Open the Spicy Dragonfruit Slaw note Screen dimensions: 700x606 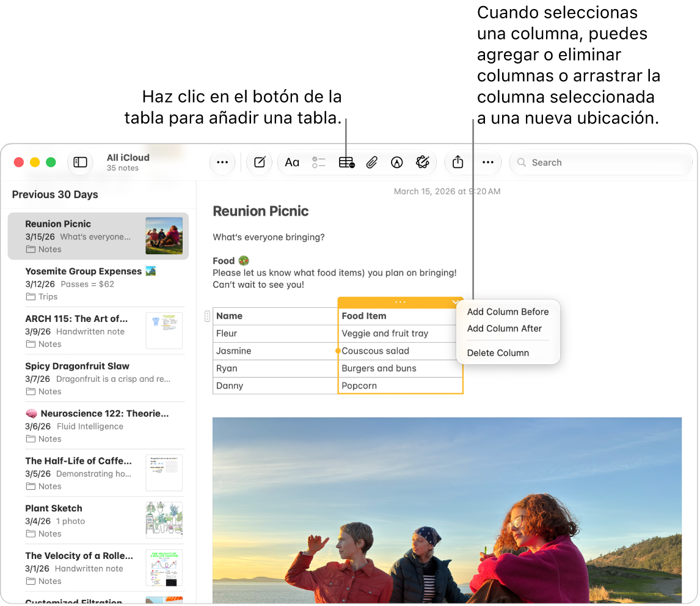point(98,378)
